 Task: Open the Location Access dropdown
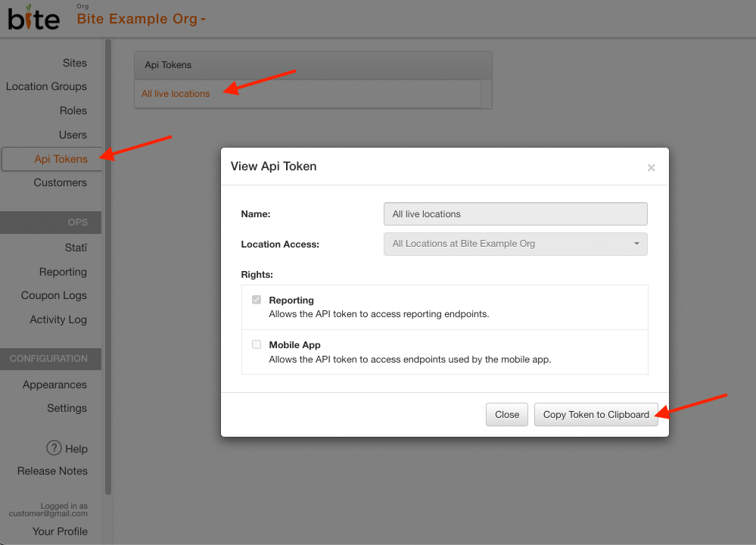pos(515,244)
